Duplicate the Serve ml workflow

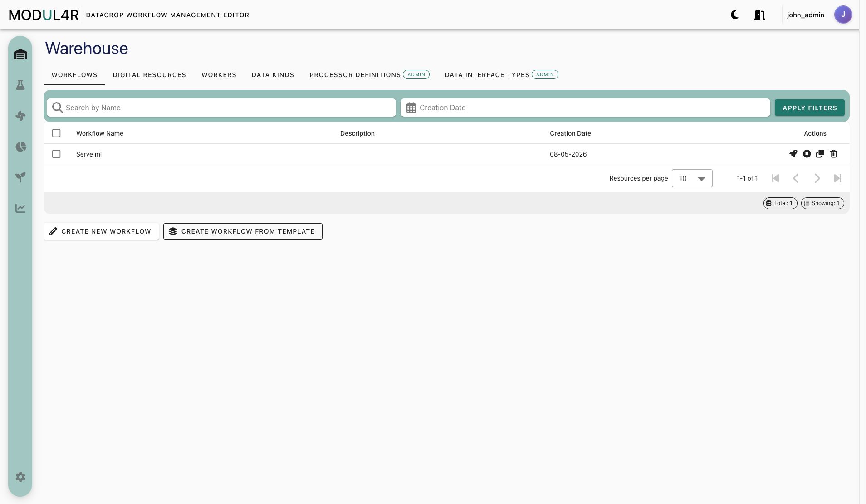pos(820,154)
